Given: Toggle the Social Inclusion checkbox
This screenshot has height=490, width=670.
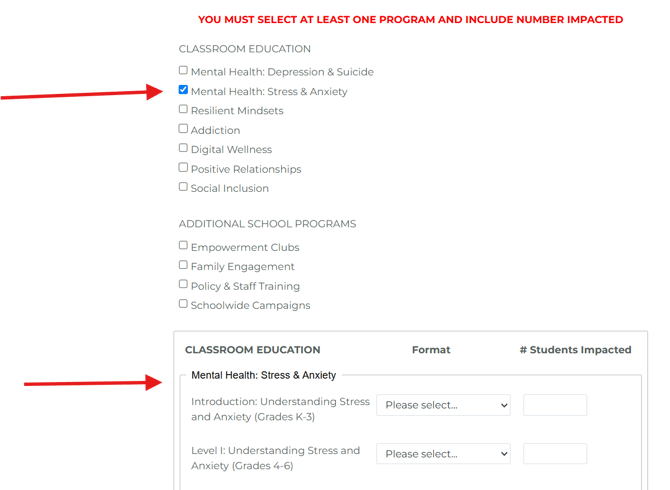Looking at the screenshot, I should (x=183, y=187).
